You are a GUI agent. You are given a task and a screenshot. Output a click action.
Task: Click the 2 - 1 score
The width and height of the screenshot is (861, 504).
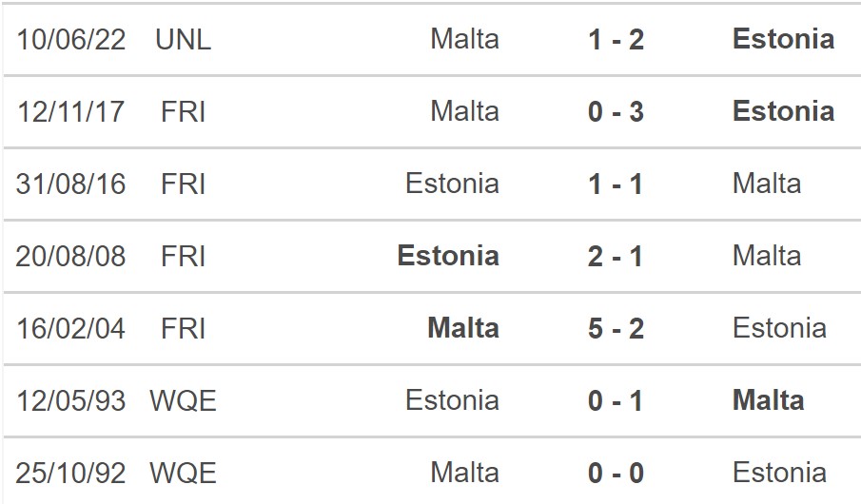(616, 256)
